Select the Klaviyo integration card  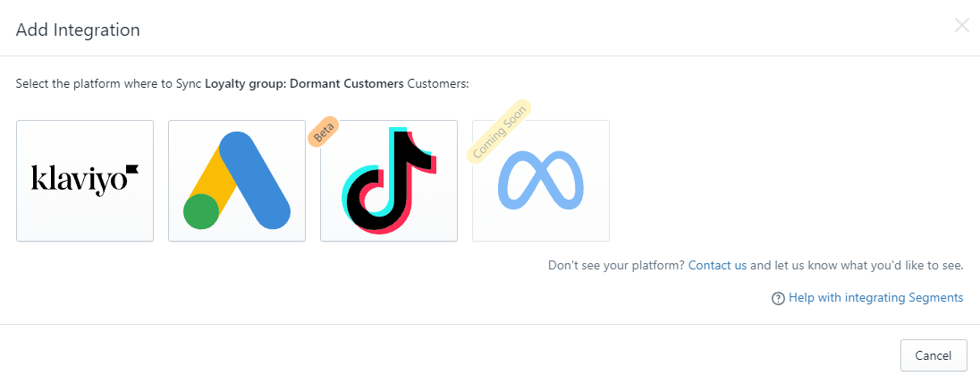pos(85,181)
